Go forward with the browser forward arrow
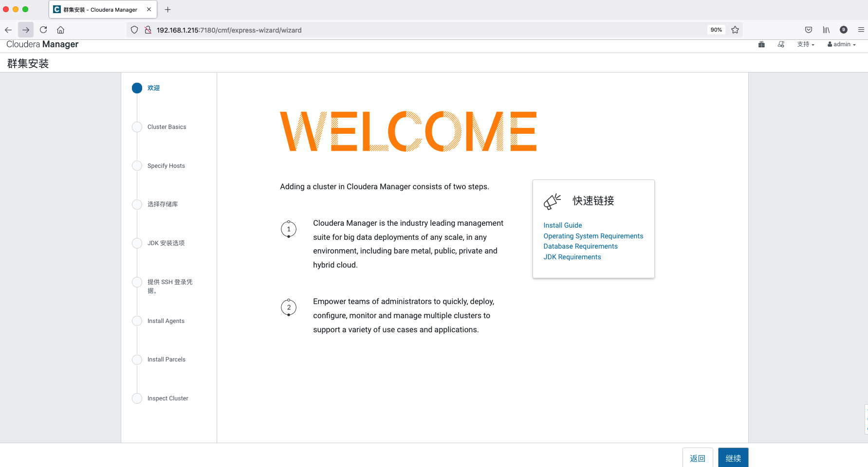This screenshot has width=868, height=467. click(26, 30)
